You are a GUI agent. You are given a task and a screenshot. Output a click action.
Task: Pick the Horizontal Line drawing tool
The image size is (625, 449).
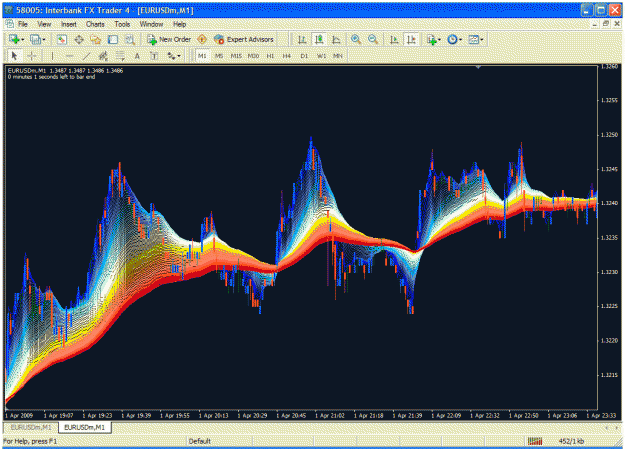69,56
